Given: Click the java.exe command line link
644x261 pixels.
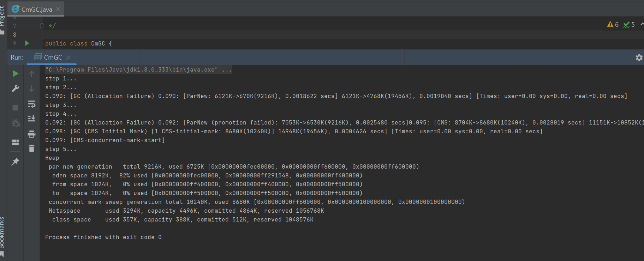Looking at the screenshot, I should coord(138,70).
